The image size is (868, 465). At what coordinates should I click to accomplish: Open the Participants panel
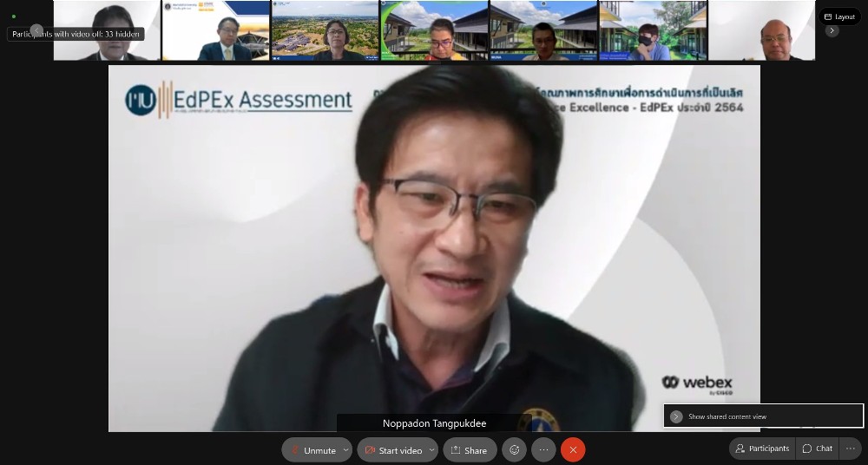click(x=762, y=449)
